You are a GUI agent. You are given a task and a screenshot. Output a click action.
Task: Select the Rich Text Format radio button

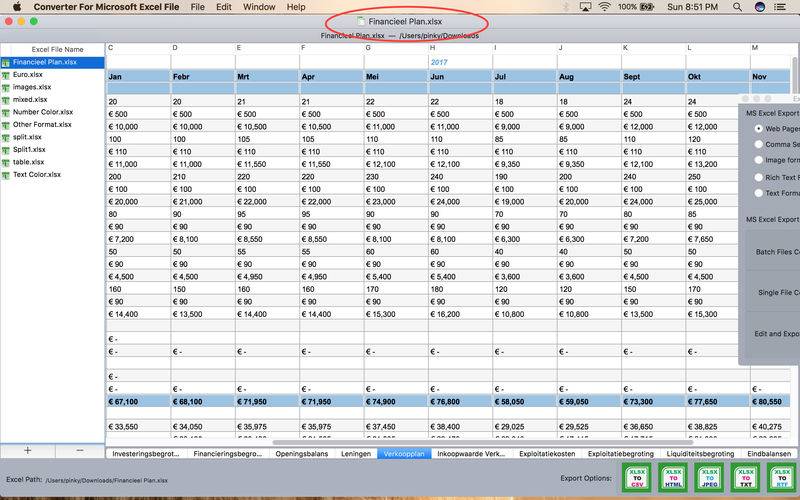(759, 177)
